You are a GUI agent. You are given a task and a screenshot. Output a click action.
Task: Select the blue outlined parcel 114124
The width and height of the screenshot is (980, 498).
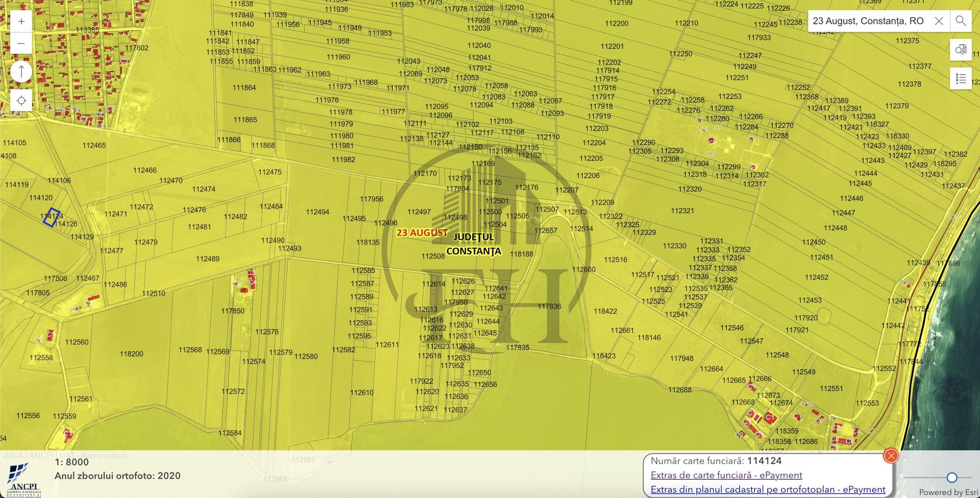click(51, 217)
